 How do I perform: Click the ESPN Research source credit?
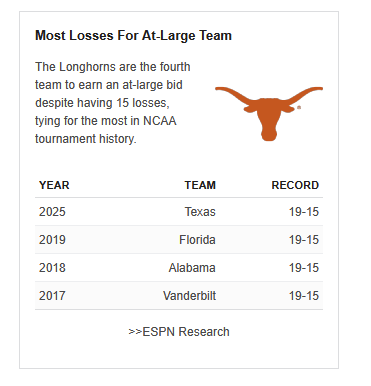[179, 332]
